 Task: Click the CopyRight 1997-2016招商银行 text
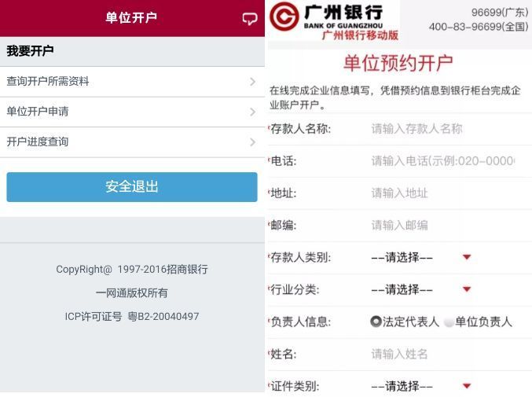pyautogui.click(x=132, y=270)
